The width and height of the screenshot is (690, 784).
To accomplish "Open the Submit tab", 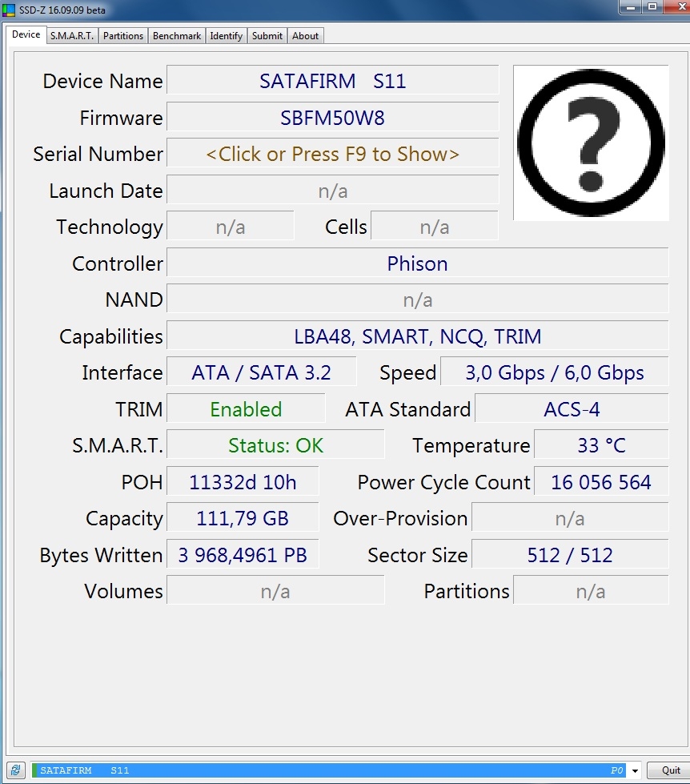I will click(267, 35).
